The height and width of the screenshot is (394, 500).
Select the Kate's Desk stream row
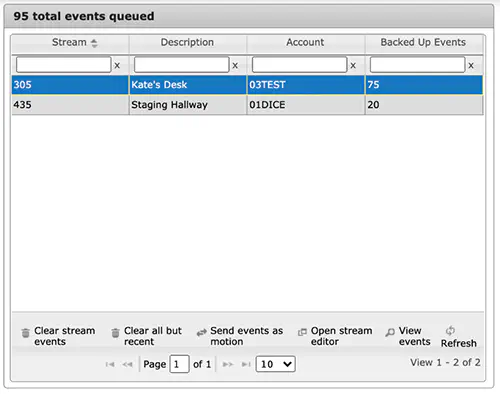[x=247, y=85]
